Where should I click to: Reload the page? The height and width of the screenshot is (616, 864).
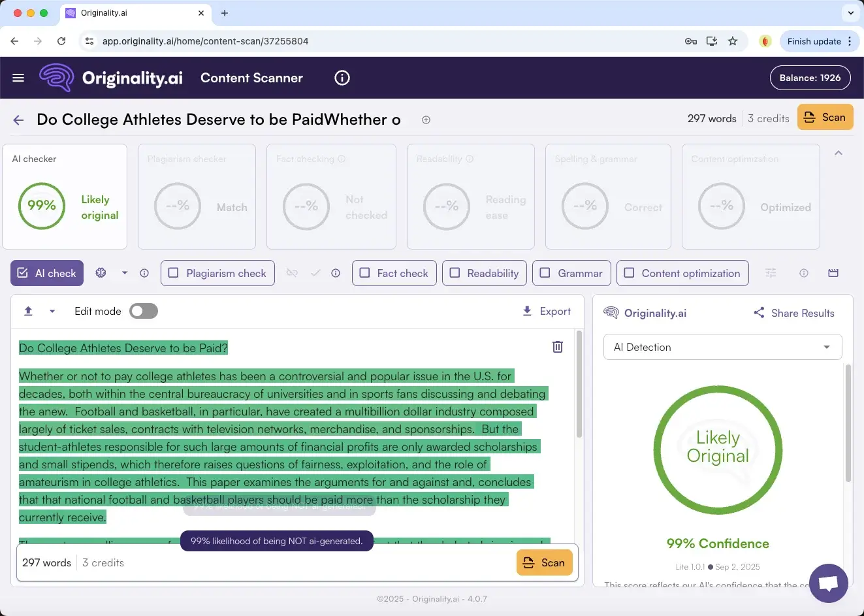[61, 41]
